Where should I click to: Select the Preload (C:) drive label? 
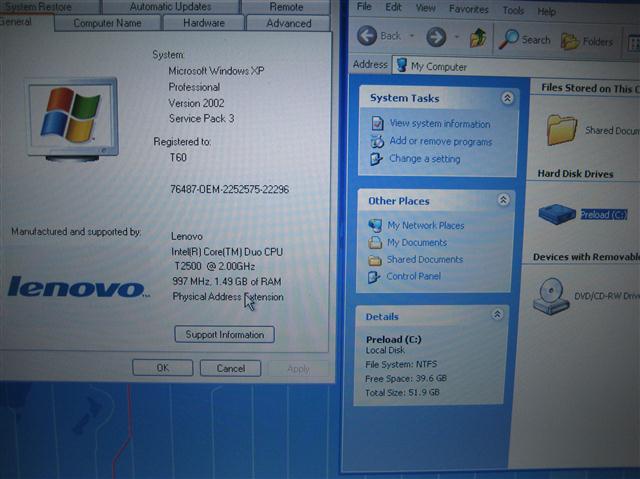point(604,215)
